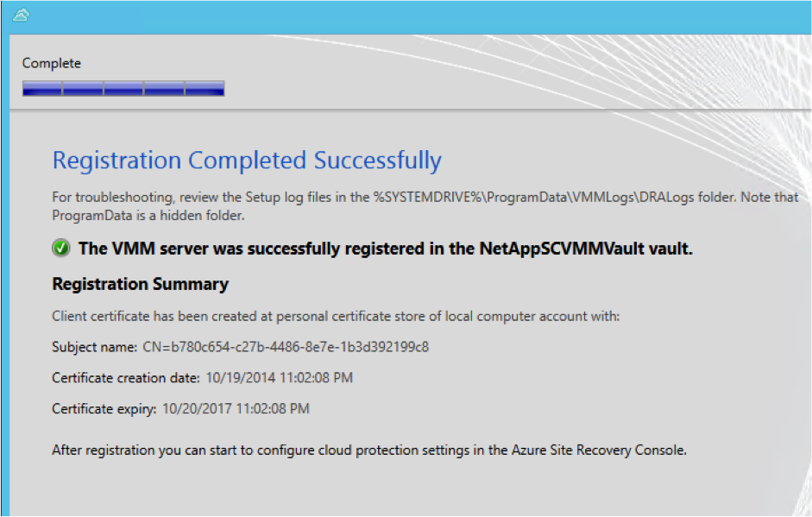812x517 pixels.
Task: Click the certificate subject name CN value
Action: (286, 347)
